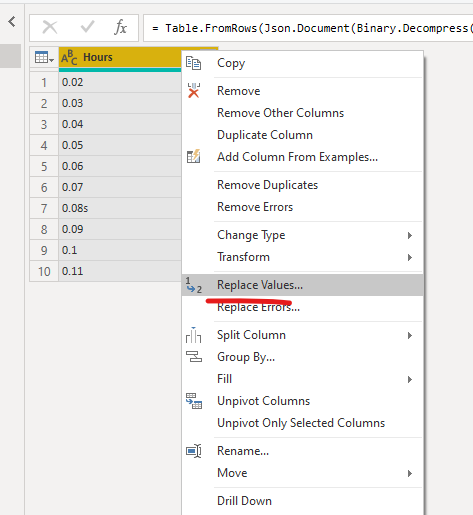Expand the Change Type submenu arrow
The height and width of the screenshot is (515, 473).
(x=410, y=235)
